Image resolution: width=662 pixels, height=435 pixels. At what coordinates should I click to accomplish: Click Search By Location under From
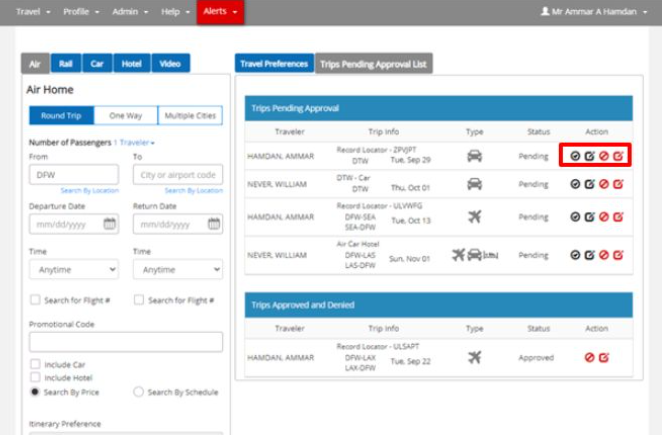90,190
